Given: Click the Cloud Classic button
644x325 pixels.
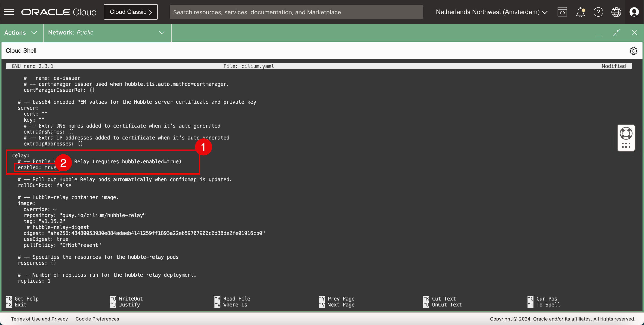Looking at the screenshot, I should click(x=131, y=12).
